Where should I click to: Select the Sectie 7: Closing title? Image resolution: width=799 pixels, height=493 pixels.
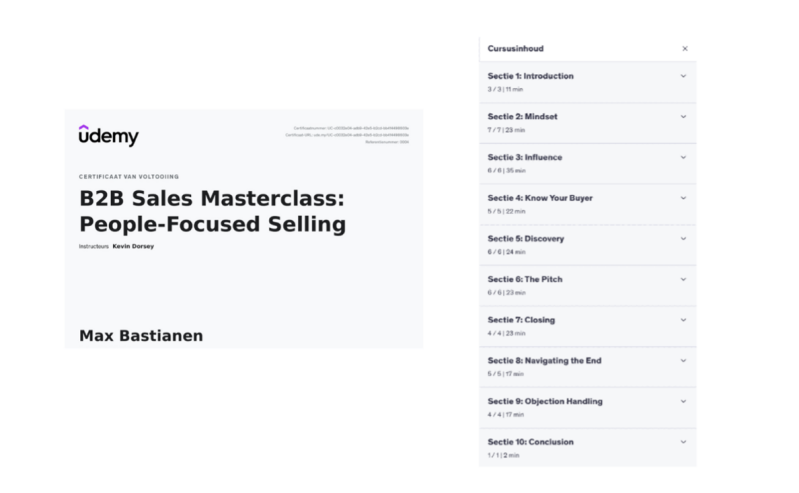(521, 320)
